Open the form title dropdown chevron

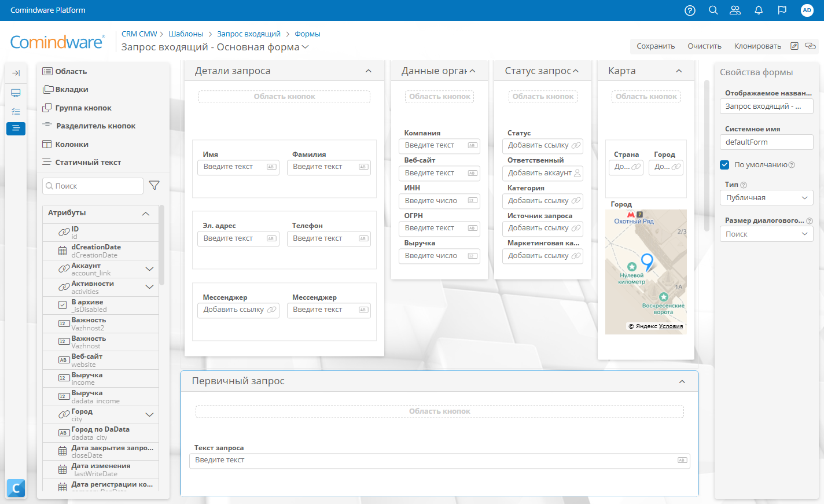tap(306, 47)
